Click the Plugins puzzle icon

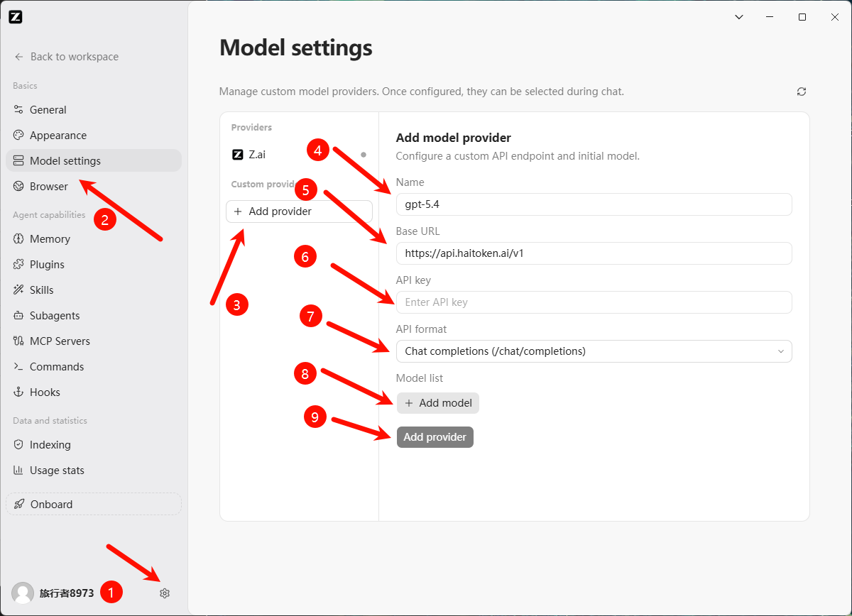click(18, 265)
